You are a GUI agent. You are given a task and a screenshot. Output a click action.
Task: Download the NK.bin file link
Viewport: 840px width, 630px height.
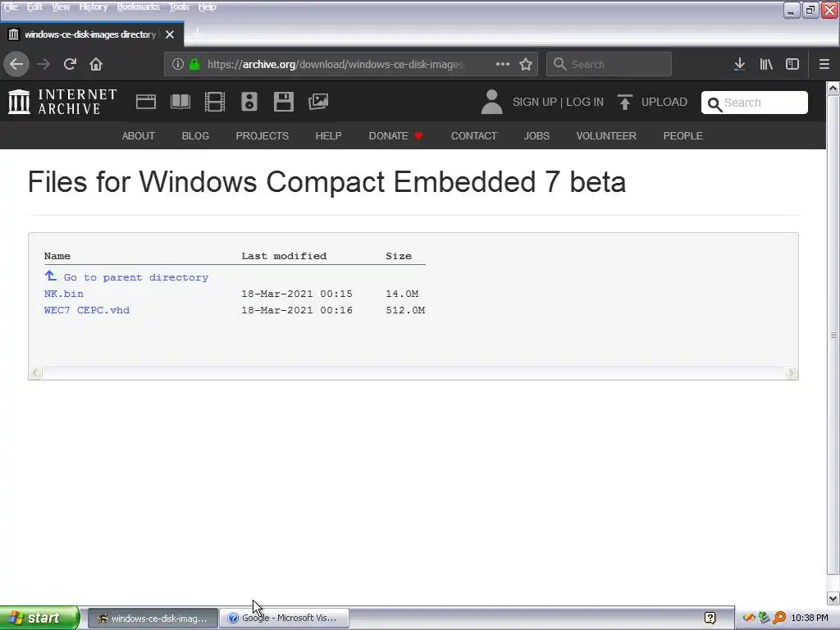pyautogui.click(x=64, y=294)
